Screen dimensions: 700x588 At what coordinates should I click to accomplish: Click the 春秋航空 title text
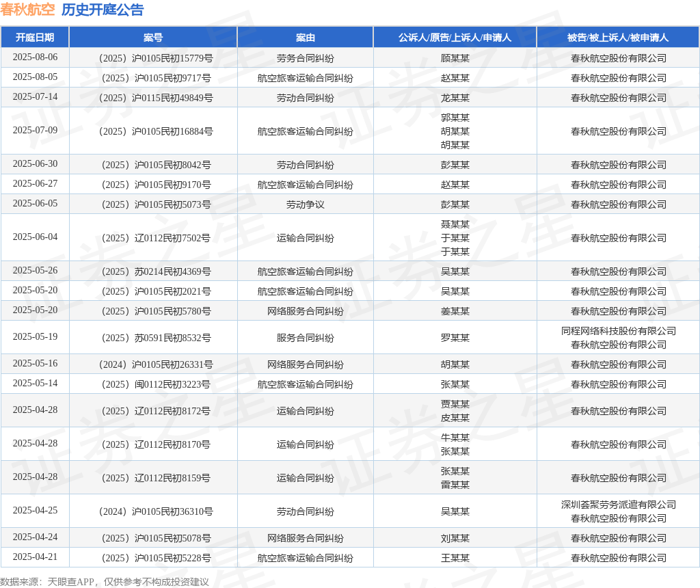(x=27, y=10)
